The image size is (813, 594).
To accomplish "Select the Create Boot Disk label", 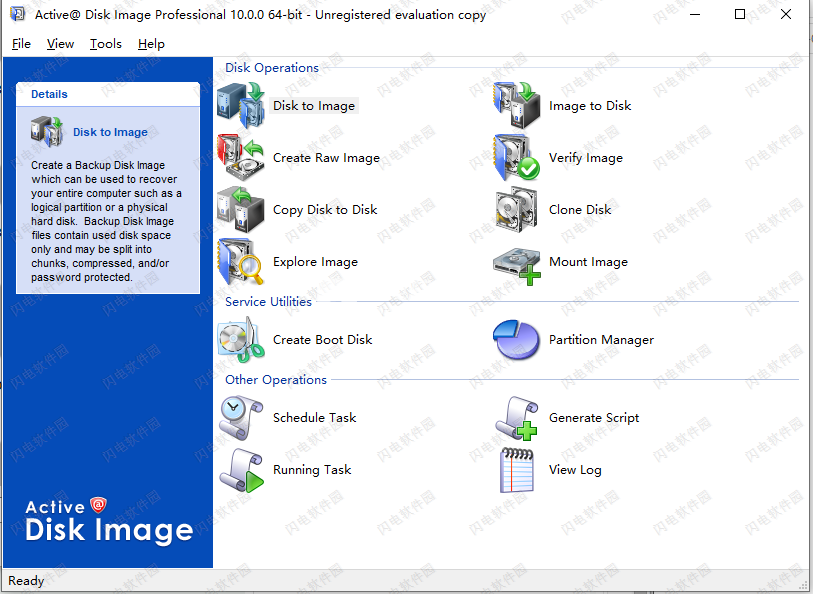I will pyautogui.click(x=323, y=340).
